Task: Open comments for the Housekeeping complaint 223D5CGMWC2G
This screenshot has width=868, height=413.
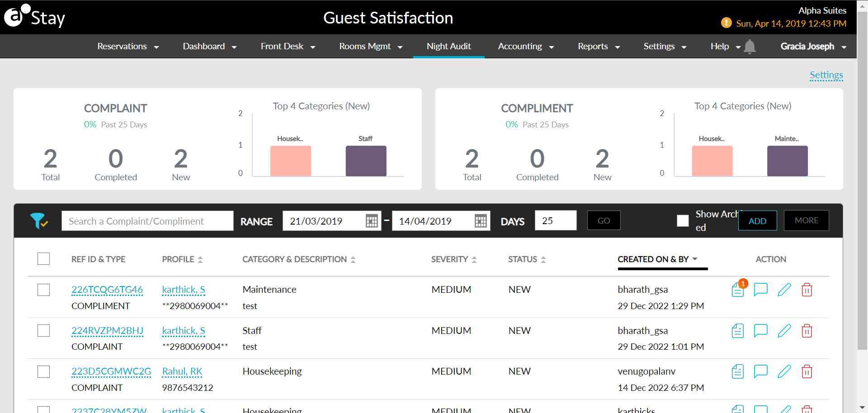Action: click(x=761, y=371)
